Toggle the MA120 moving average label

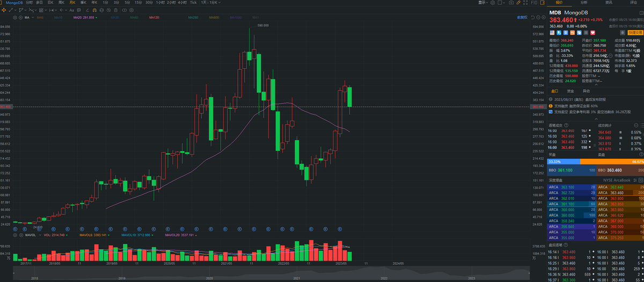[154, 17]
